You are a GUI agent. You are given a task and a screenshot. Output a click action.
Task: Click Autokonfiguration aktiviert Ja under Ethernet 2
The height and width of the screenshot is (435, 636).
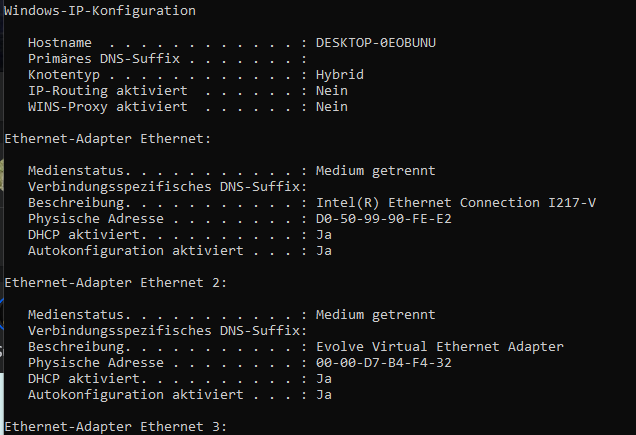[323, 395]
